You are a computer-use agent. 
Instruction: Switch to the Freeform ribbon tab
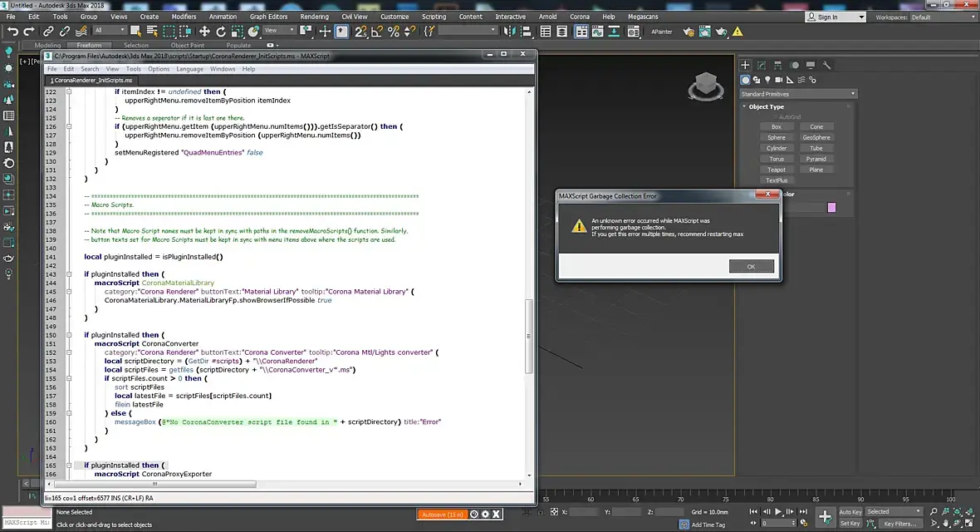pos(89,46)
